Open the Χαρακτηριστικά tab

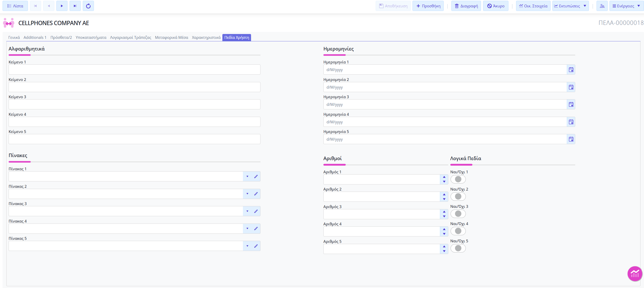206,38
